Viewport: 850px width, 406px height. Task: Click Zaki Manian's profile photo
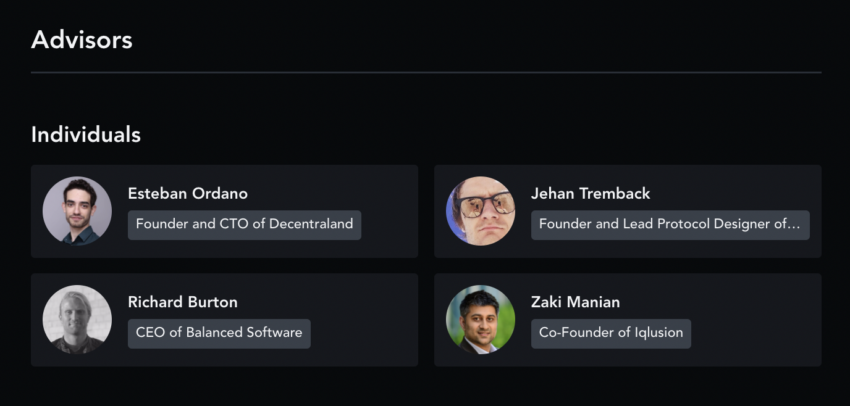coord(480,319)
